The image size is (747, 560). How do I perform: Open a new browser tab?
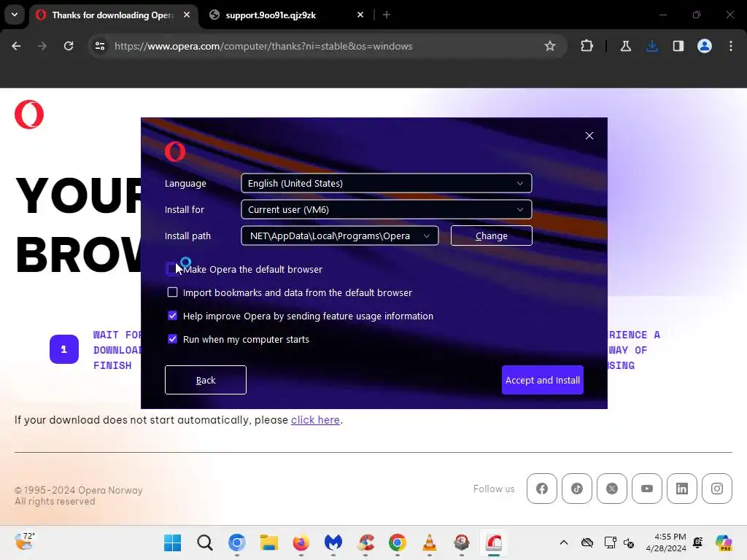pos(387,15)
